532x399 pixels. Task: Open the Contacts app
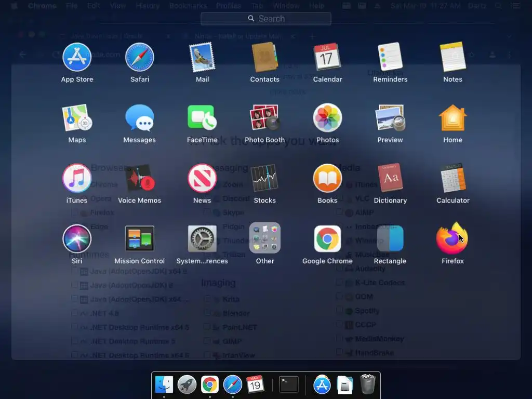pos(264,57)
